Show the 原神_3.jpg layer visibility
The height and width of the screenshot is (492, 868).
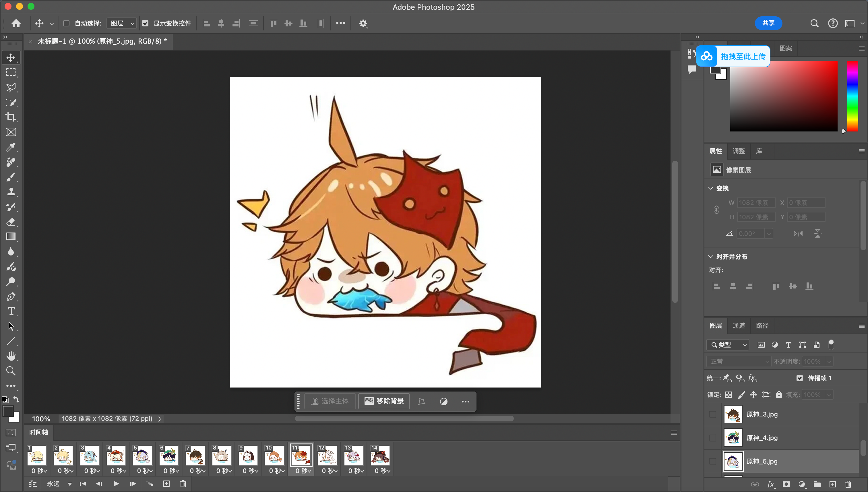tap(713, 414)
